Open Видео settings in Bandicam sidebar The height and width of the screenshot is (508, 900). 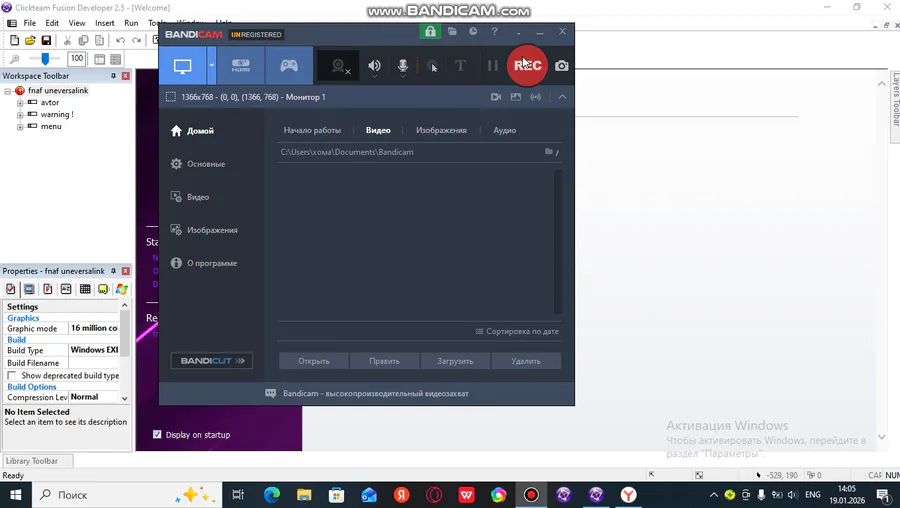coord(190,197)
